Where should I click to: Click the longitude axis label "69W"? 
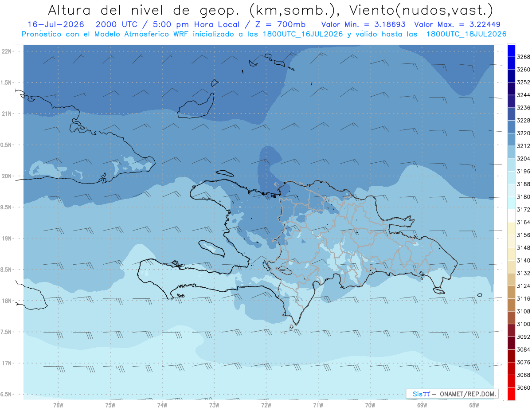point(422,405)
